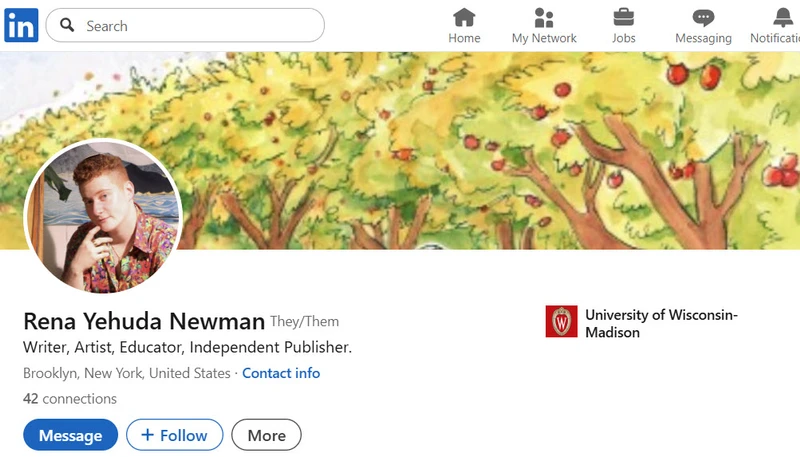Open the Contact info link
Viewport: 800px width, 457px height.
[281, 373]
